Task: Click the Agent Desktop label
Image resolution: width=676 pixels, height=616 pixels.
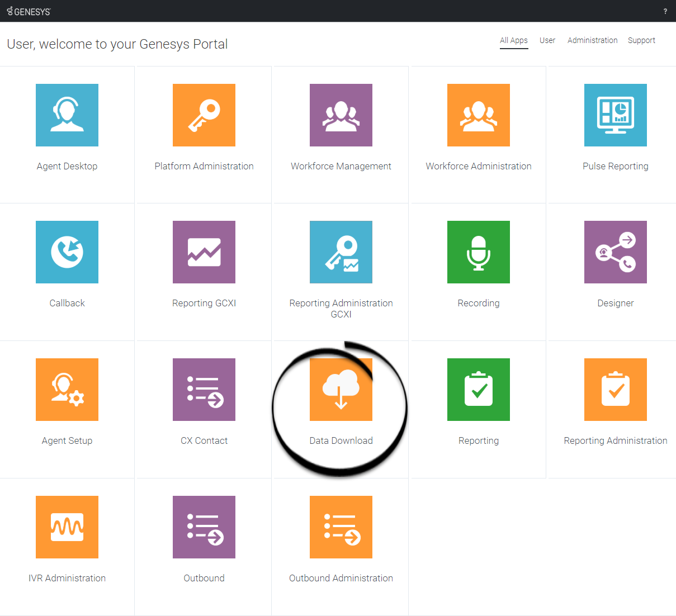Action: [x=67, y=166]
